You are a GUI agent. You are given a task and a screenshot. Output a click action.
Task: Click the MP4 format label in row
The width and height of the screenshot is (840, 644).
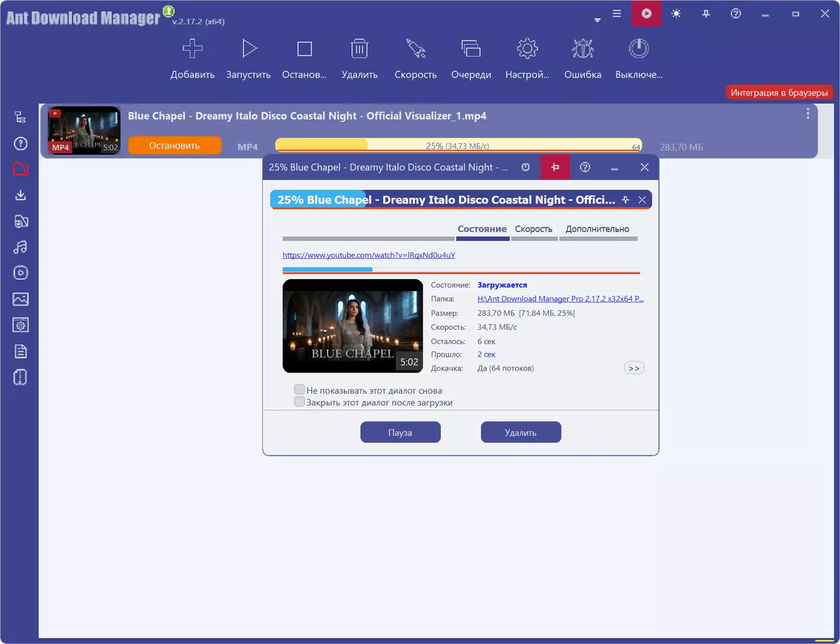(x=248, y=147)
